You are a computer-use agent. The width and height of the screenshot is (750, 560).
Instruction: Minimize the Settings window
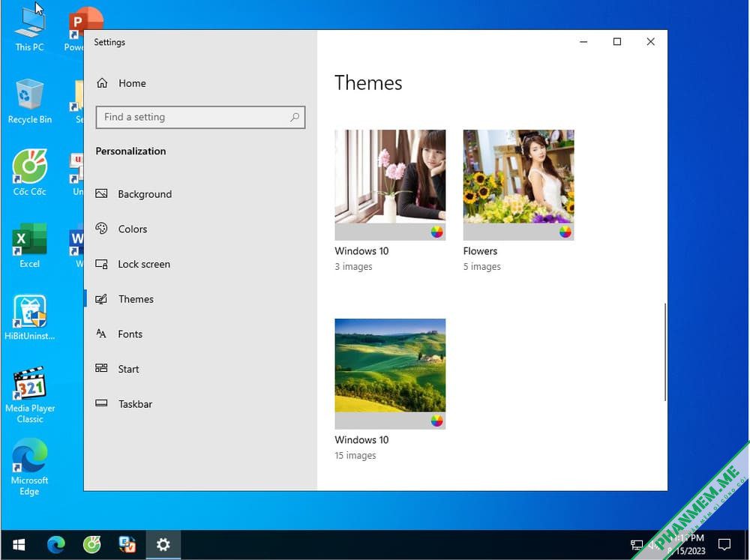point(583,41)
